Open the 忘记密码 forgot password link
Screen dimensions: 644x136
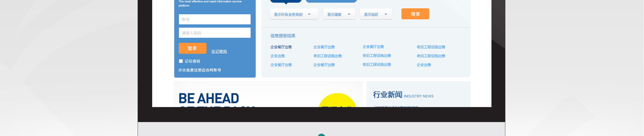[x=219, y=52]
